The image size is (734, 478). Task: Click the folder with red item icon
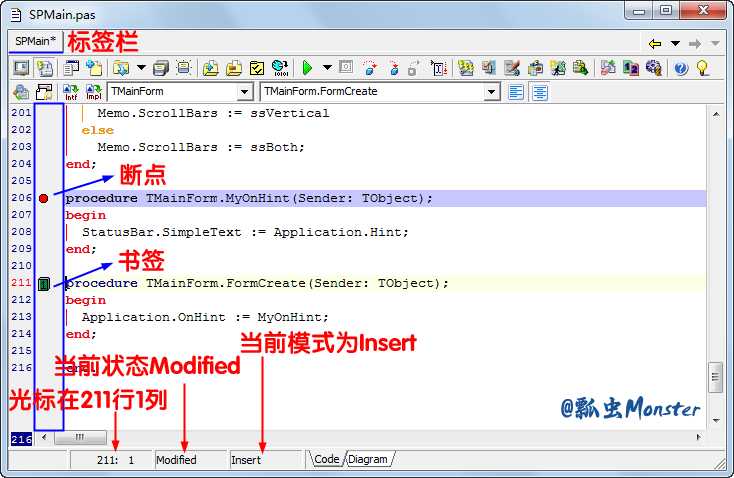click(234, 68)
